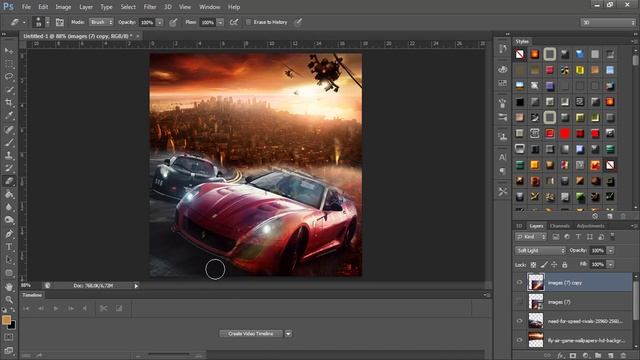Select the Clone Stamp tool
The height and width of the screenshot is (360, 640).
pyautogui.click(x=9, y=155)
